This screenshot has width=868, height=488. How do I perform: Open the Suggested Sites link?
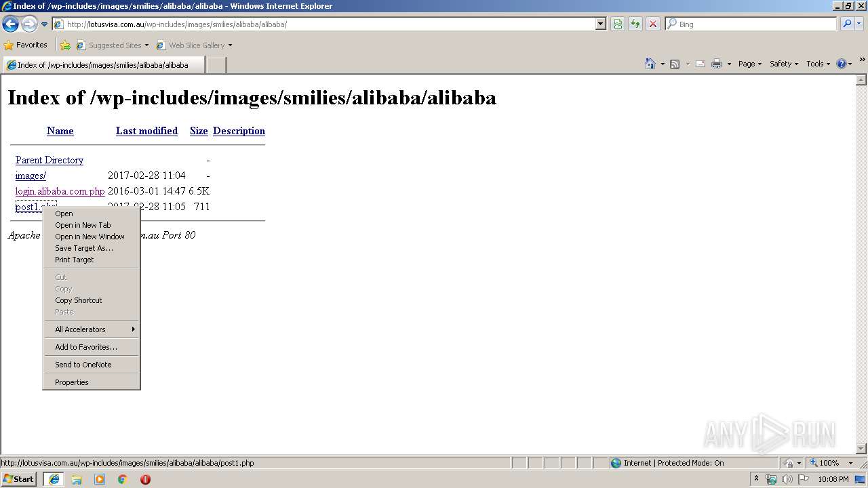[x=112, y=45]
